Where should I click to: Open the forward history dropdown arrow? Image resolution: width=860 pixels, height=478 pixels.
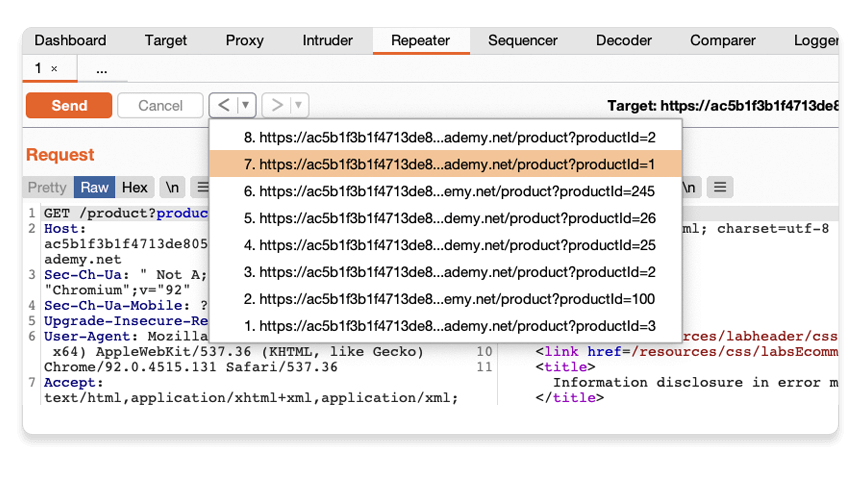(x=298, y=105)
